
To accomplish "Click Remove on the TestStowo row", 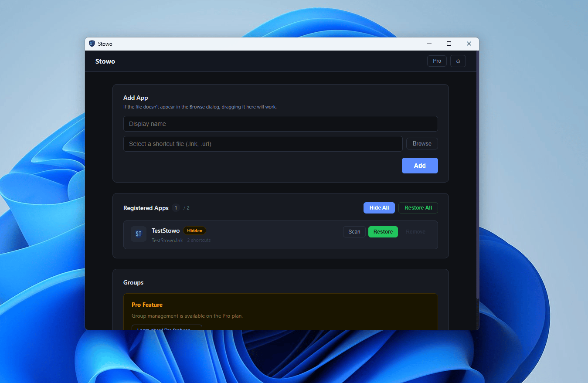I will [415, 232].
